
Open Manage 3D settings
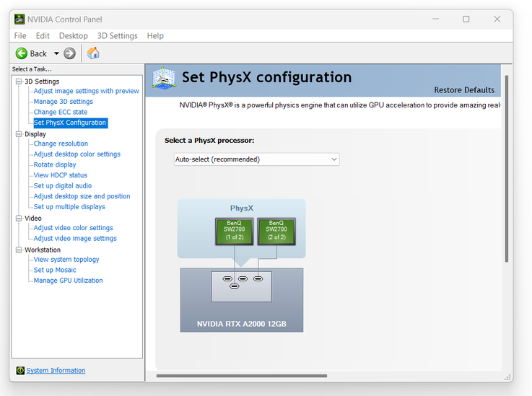[63, 102]
